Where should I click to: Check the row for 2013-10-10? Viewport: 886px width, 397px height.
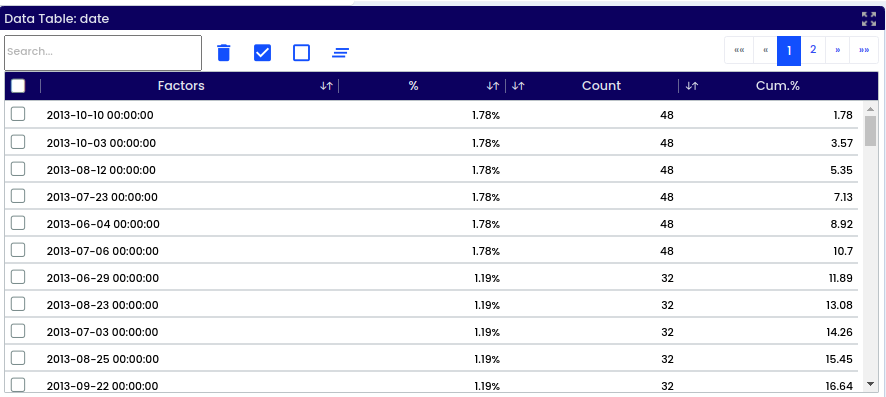(18, 114)
